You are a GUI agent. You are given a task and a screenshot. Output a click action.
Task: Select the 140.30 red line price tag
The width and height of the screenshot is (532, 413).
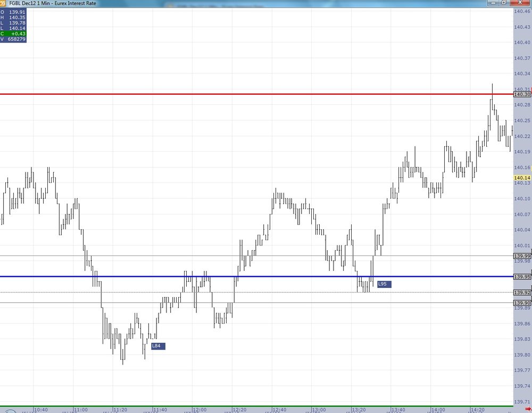click(522, 94)
